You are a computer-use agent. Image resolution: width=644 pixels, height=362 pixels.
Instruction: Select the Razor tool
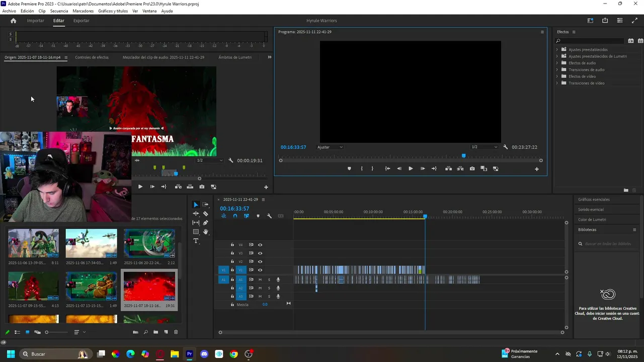point(205,214)
